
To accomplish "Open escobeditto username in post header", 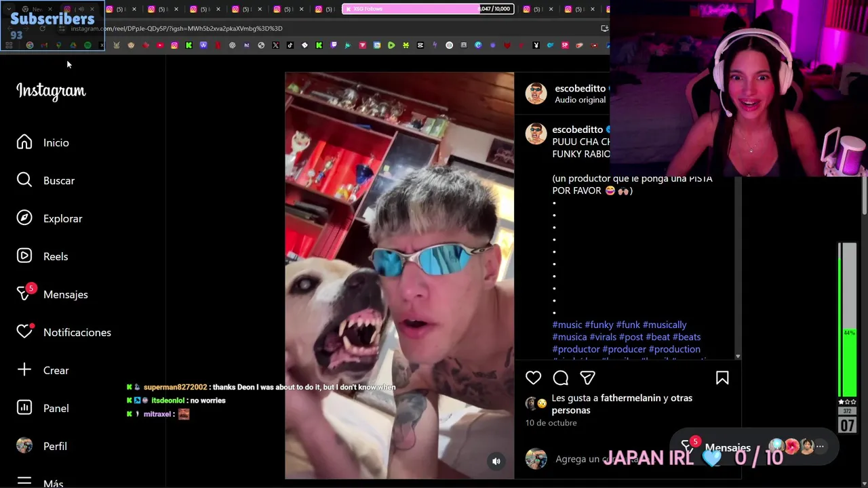I will [x=580, y=88].
